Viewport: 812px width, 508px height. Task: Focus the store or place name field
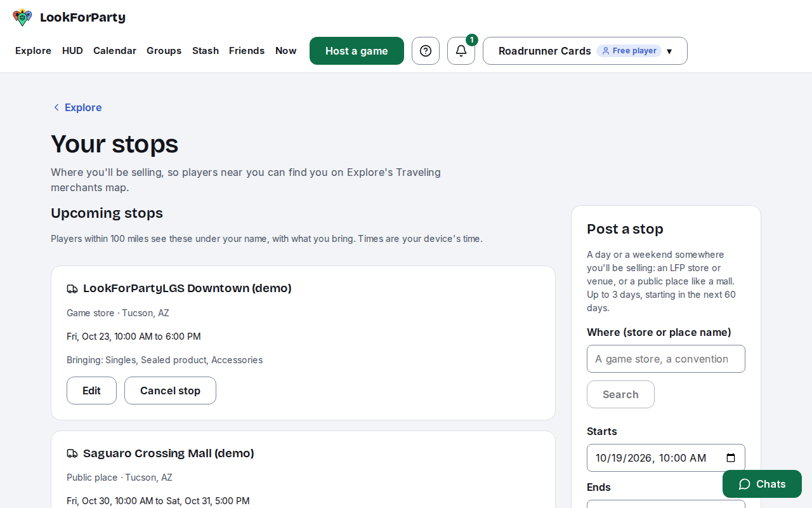[666, 359]
